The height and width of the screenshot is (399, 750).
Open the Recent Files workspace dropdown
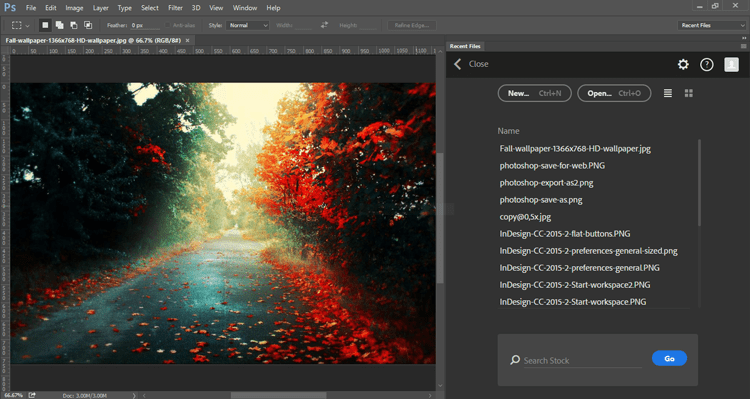click(x=711, y=25)
